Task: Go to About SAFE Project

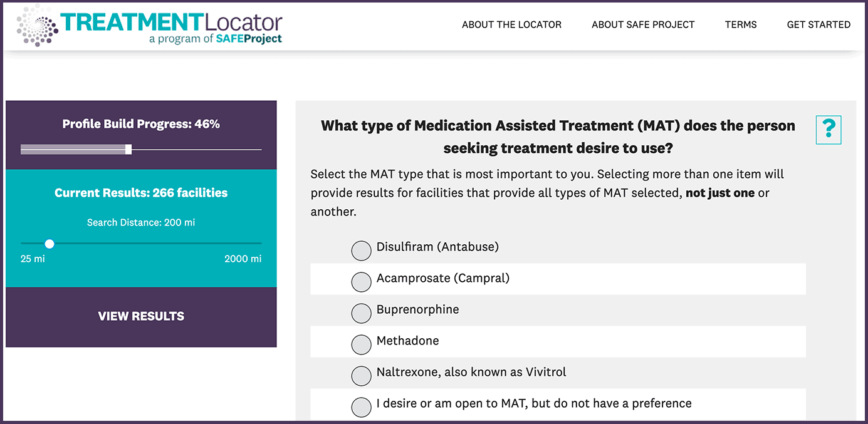Action: 643,25
